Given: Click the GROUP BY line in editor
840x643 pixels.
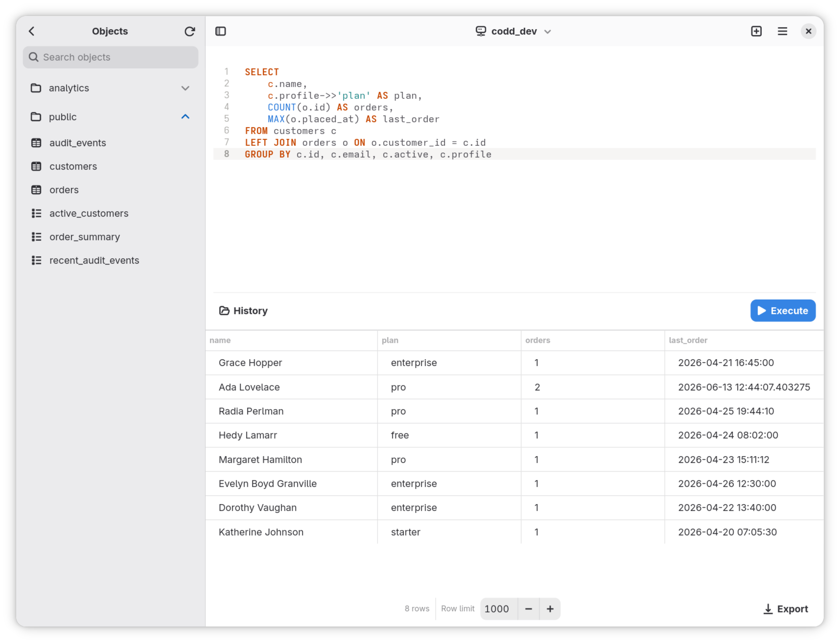Looking at the screenshot, I should pyautogui.click(x=514, y=154).
